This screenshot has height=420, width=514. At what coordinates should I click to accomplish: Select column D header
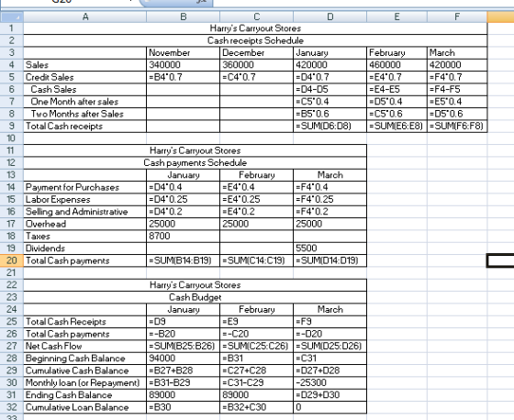[x=330, y=17]
